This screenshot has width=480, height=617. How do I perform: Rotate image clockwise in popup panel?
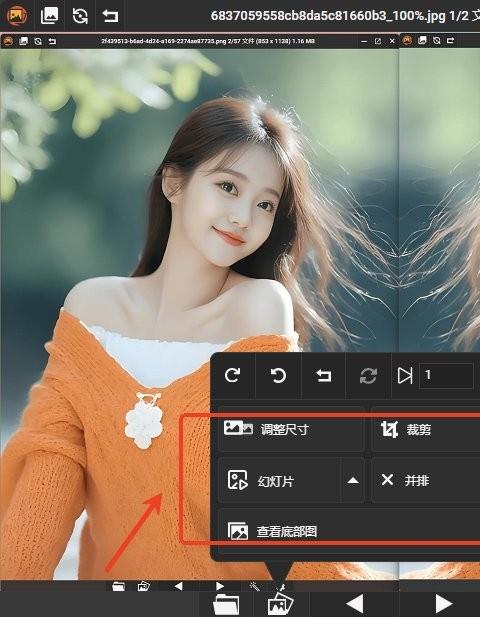pyautogui.click(x=233, y=375)
